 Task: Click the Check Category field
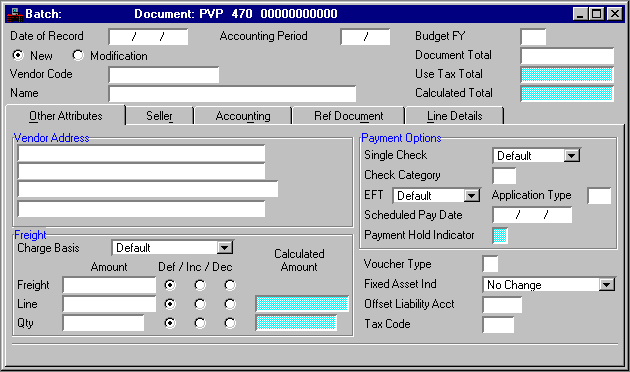click(x=504, y=176)
